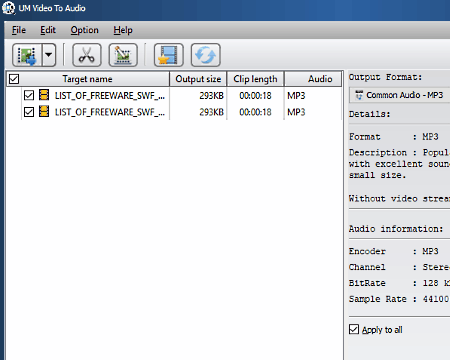Open the Crop/Edit effect tool icon
This screenshot has height=360, width=450.
[123, 55]
